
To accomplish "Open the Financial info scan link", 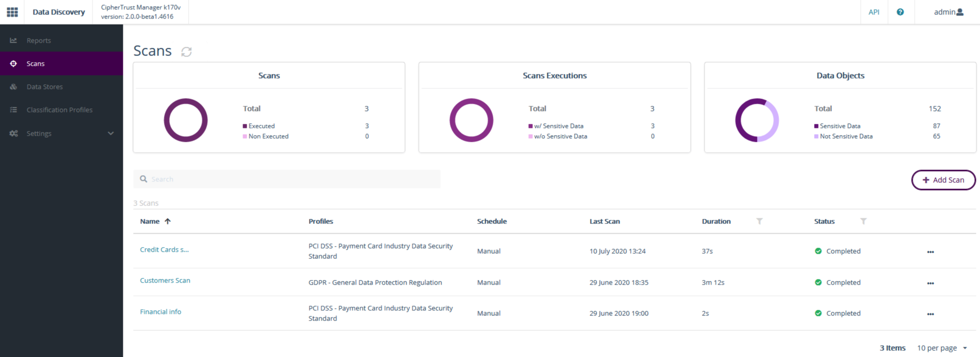I will tap(160, 312).
